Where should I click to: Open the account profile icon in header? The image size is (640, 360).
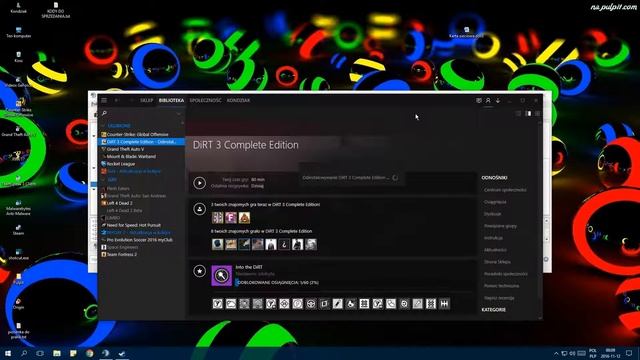(x=488, y=100)
